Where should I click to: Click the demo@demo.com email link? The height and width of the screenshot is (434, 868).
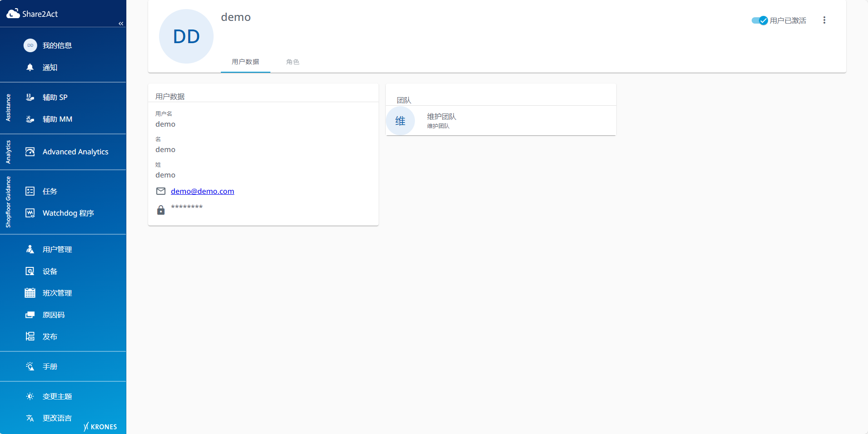click(202, 191)
